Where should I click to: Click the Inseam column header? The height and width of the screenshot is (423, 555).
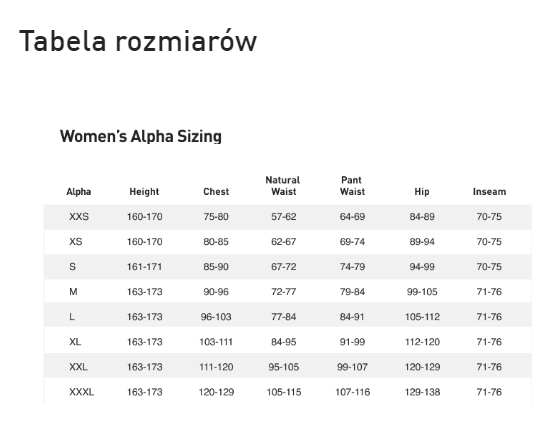point(489,192)
